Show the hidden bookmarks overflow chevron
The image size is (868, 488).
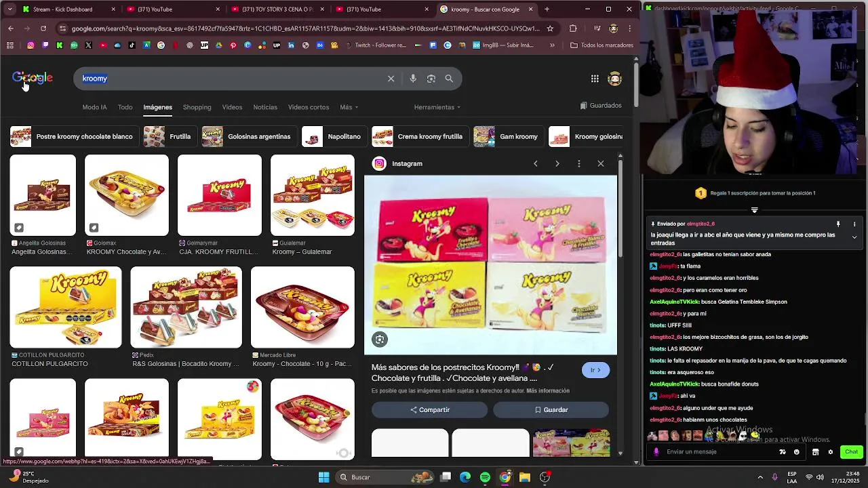552,45
